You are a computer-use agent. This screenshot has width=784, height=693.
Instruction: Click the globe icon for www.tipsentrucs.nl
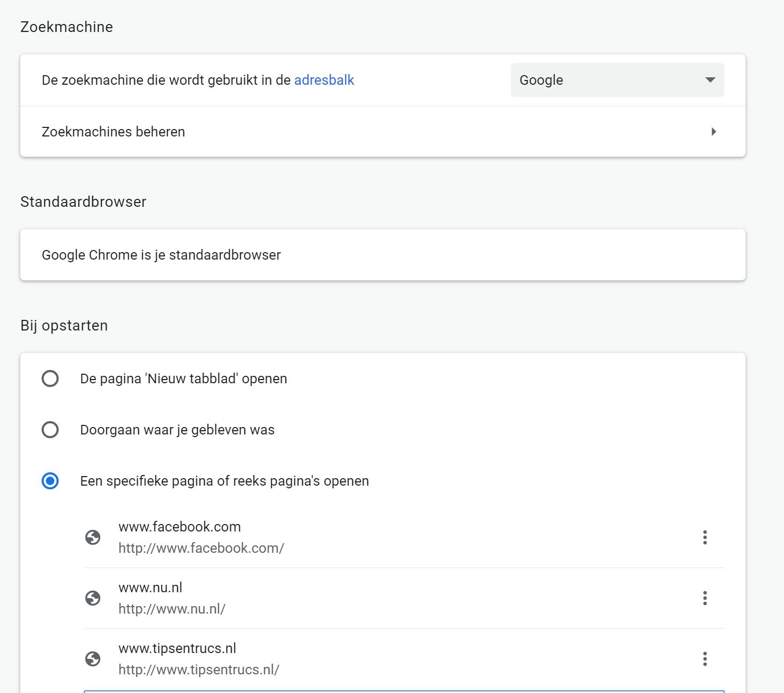[93, 659]
